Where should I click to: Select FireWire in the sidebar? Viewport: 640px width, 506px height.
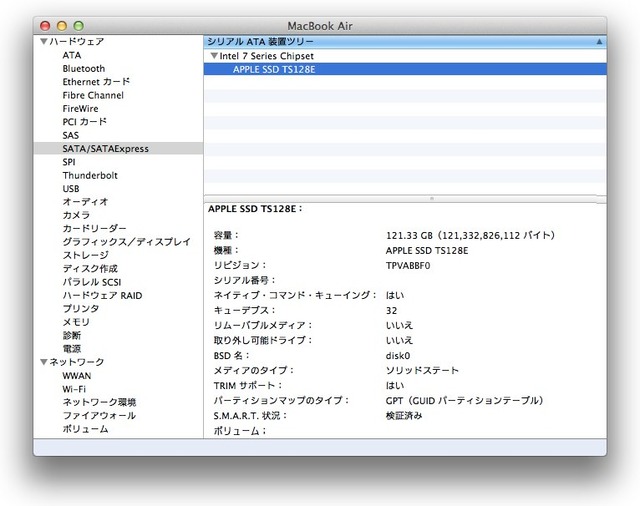(80, 109)
